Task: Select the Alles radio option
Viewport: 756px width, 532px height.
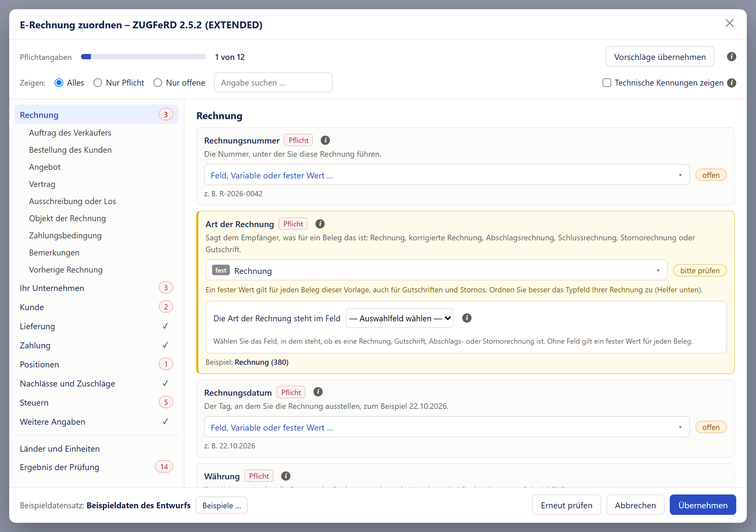Action: [x=59, y=83]
